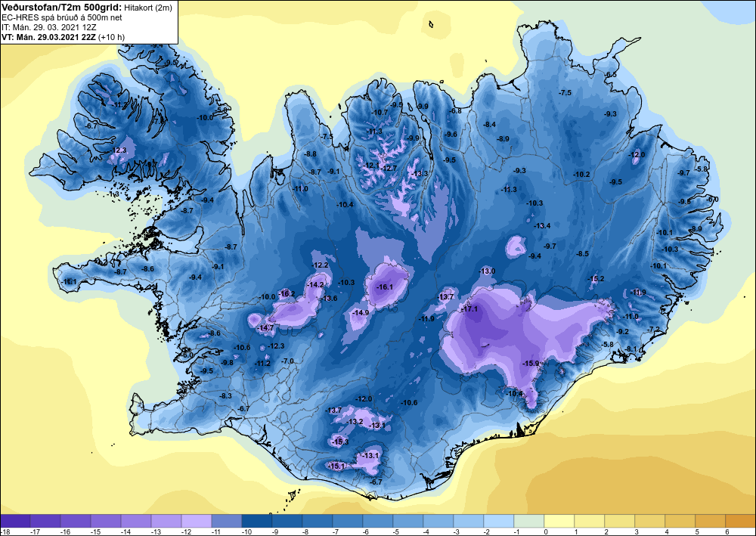Image resolution: width=756 pixels, height=536 pixels.
Task: Click the -12.2 temperature value
Action: [320, 265]
